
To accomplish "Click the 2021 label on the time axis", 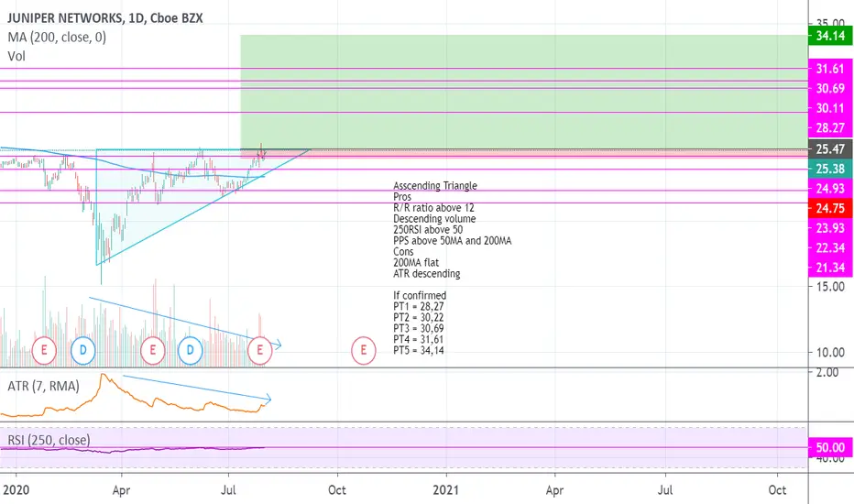I will tap(446, 490).
